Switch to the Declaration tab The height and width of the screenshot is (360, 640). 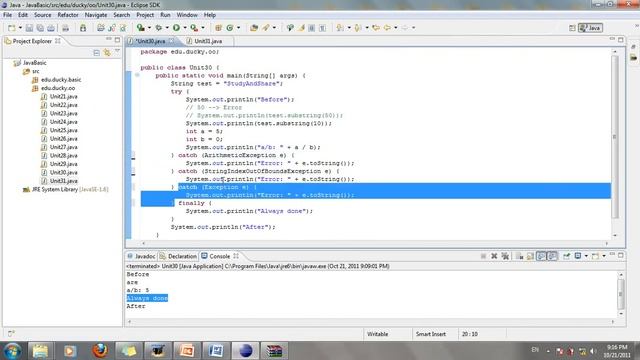click(x=178, y=256)
